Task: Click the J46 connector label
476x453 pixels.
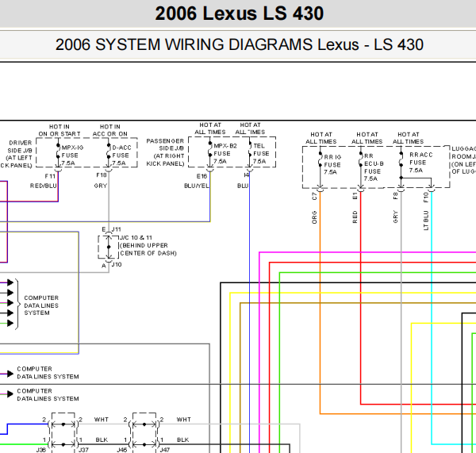Action: click(x=122, y=450)
